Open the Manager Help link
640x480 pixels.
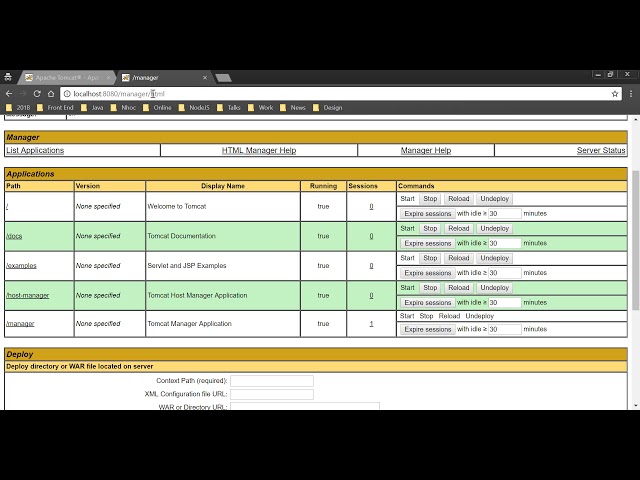426,150
